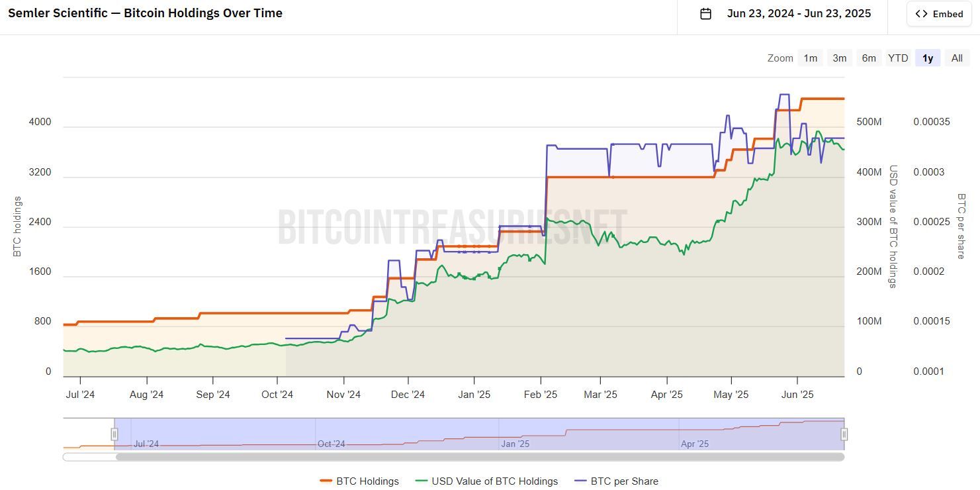Viewport: 980px width, 490px height.
Task: Click x-axis label Aug '24
Action: 146,395
